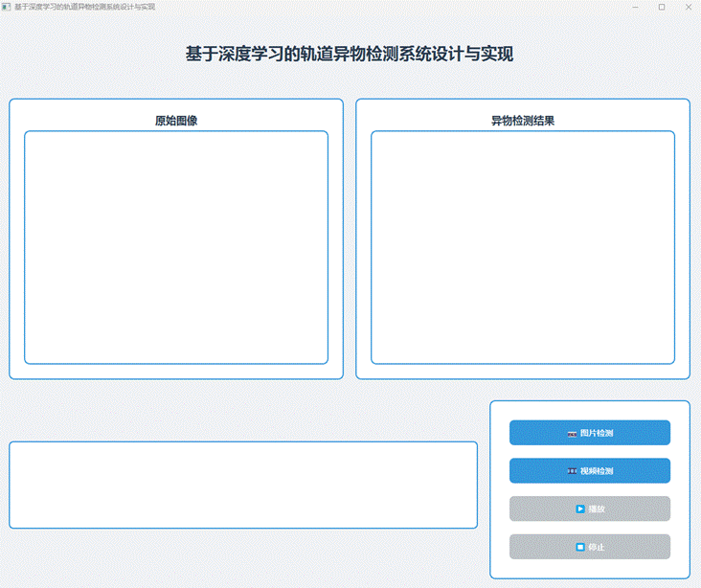The width and height of the screenshot is (701, 588).
Task: Click the 异物检测结果 heading label
Action: (x=523, y=121)
